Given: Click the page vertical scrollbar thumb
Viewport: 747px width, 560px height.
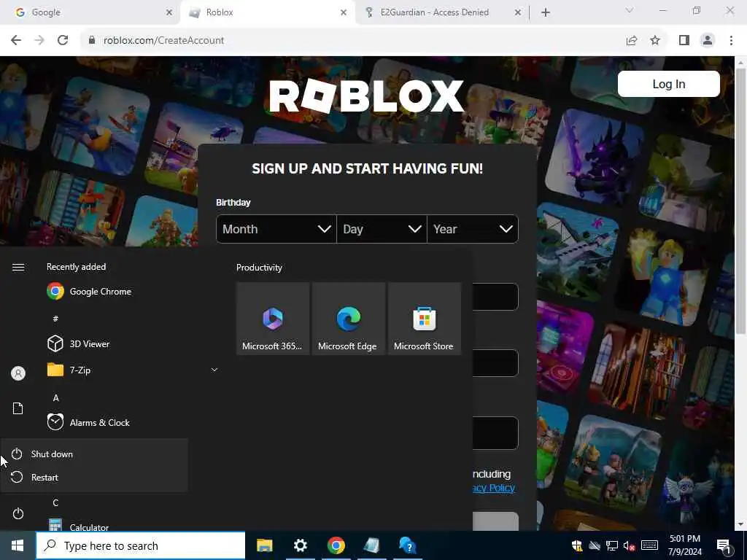Looking at the screenshot, I should point(741,203).
